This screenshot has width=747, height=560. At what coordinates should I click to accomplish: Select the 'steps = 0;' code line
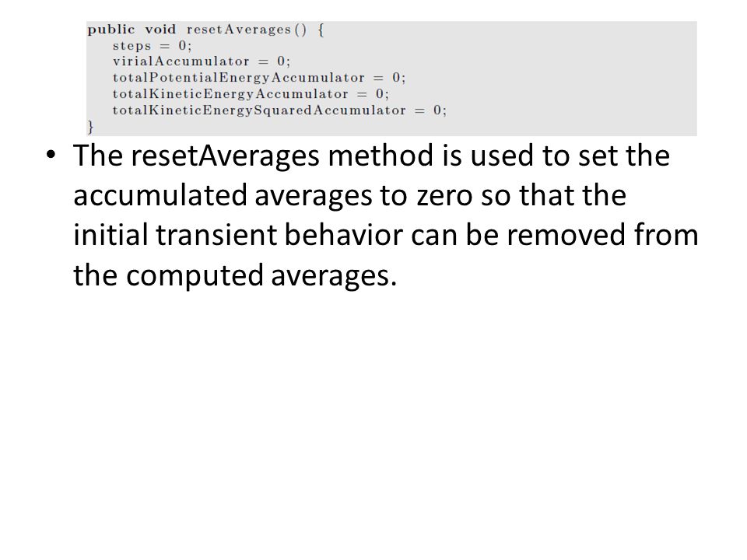click(152, 46)
